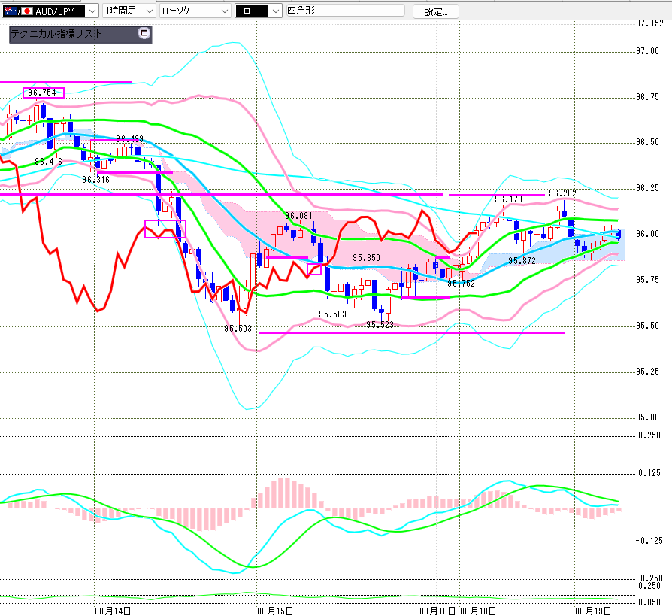Click the 95.752 price label

point(461,283)
